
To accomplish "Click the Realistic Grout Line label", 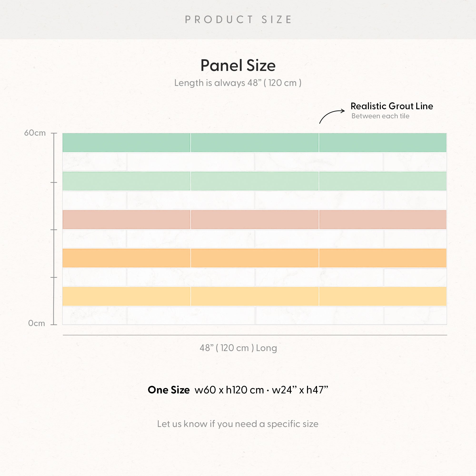I will pos(392,106).
